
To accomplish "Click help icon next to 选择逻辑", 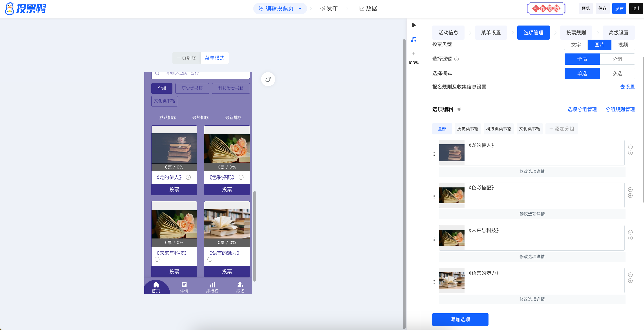I will pos(457,59).
